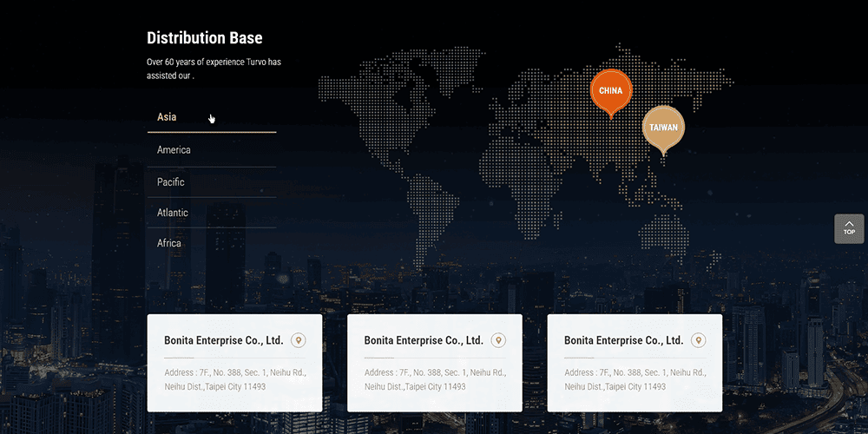This screenshot has height=434, width=868.
Task: Open Bonita Enterprise title in middle card
Action: coord(424,340)
